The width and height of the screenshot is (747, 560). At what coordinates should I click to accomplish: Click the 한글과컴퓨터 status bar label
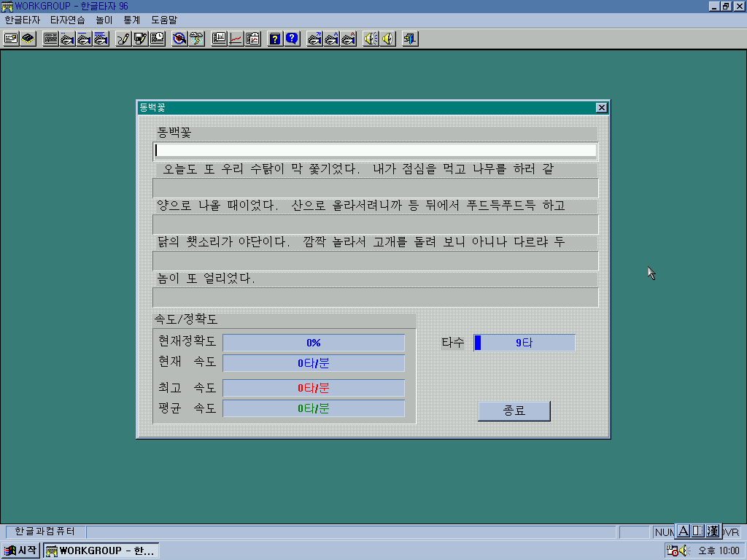pos(44,532)
